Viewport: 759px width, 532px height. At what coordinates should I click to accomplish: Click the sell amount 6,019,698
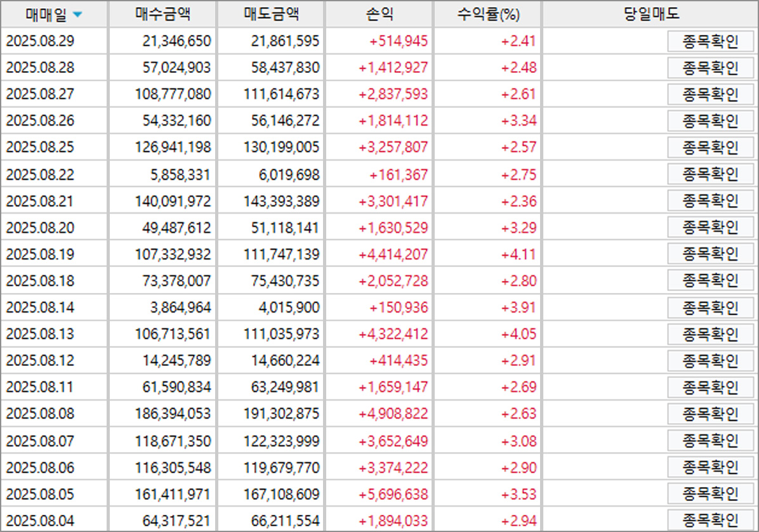289,174
